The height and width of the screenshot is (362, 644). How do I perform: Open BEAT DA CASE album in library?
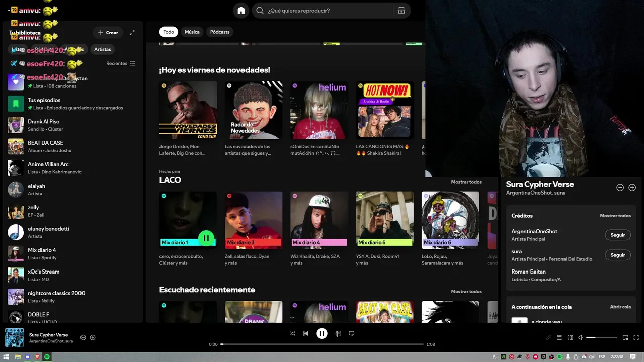click(74, 146)
